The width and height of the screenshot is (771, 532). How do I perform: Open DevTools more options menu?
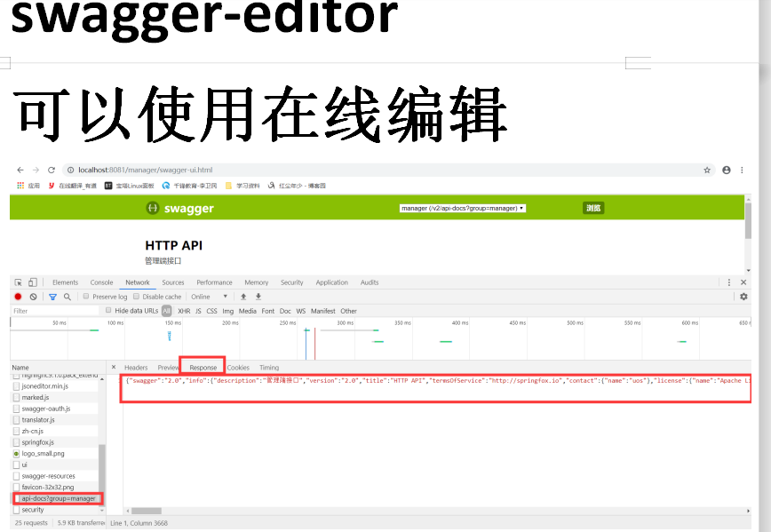pyautogui.click(x=729, y=282)
